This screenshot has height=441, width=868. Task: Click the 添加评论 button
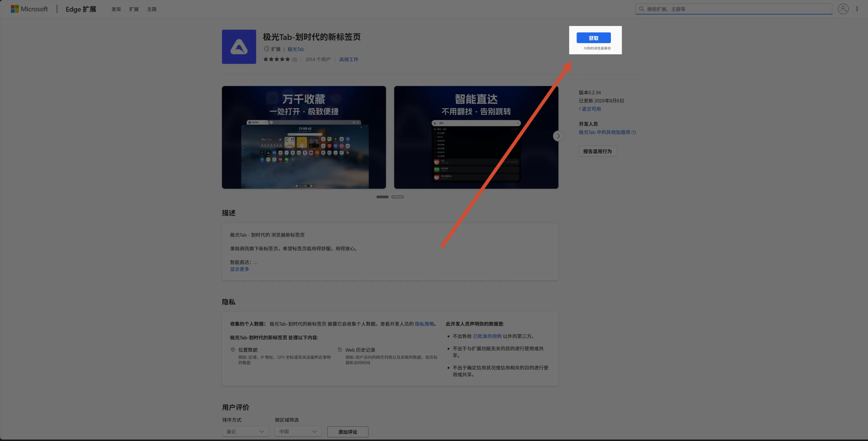tap(348, 432)
